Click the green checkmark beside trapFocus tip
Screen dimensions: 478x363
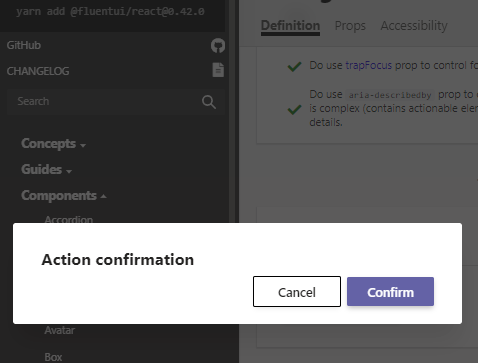pos(294,66)
